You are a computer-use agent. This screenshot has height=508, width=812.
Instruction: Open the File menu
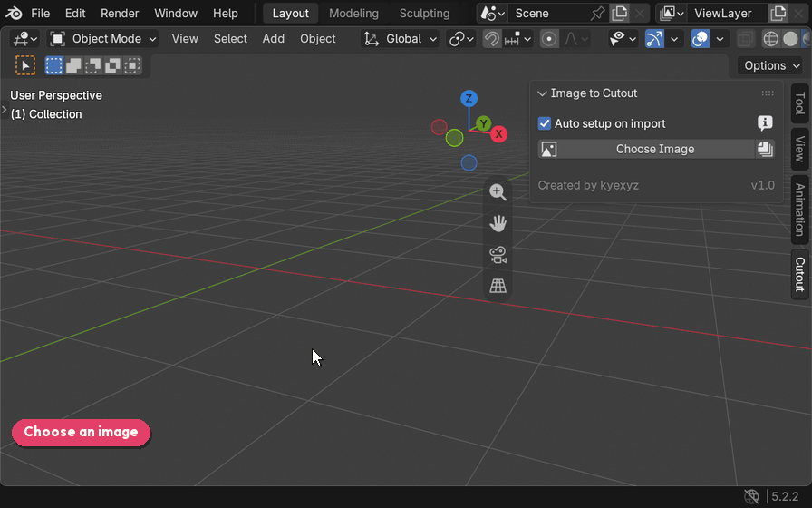[x=41, y=13]
